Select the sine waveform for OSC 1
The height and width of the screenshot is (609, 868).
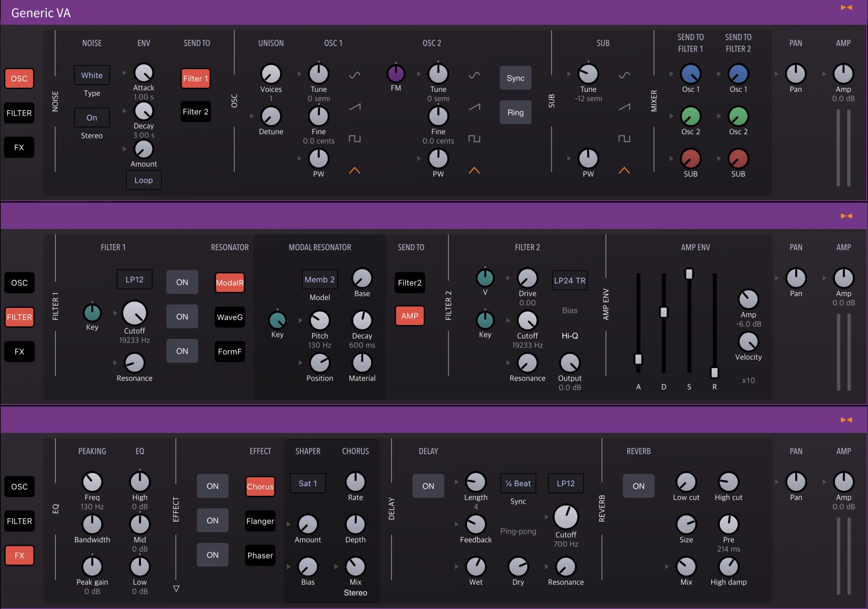tap(355, 75)
